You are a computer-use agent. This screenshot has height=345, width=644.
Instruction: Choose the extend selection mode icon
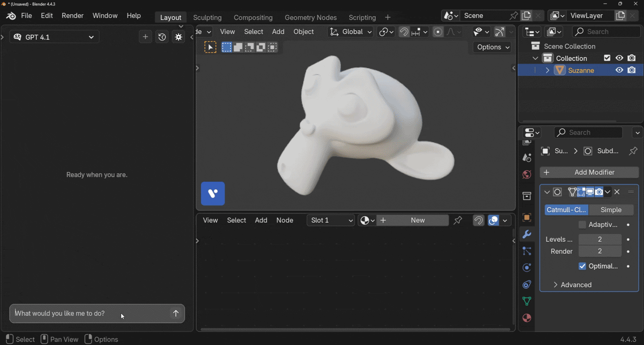(238, 47)
